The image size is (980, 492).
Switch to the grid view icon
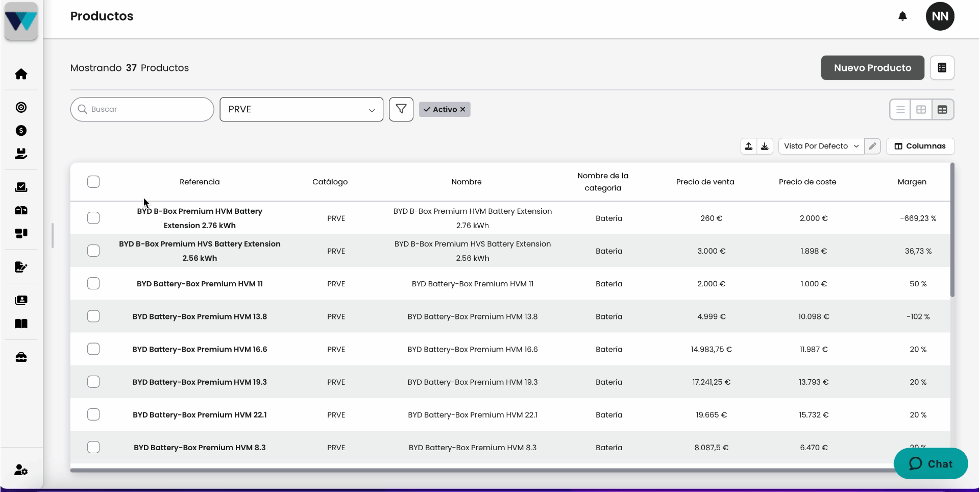click(x=921, y=109)
